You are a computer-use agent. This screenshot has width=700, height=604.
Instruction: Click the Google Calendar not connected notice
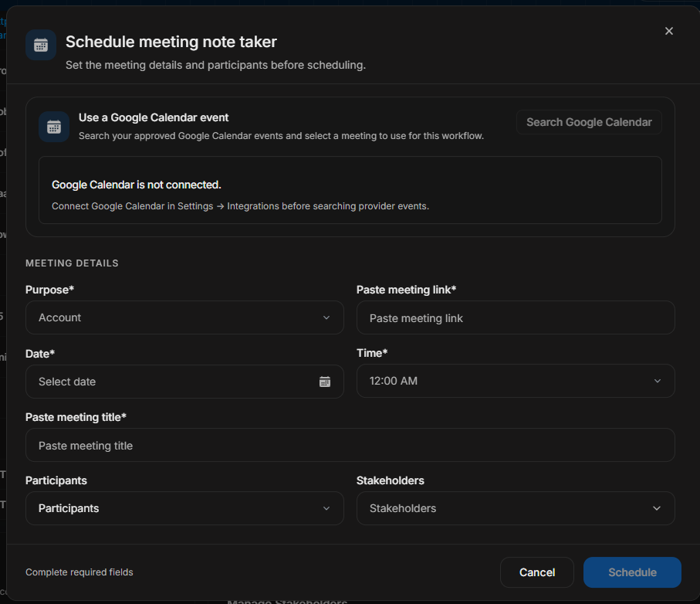tap(350, 190)
